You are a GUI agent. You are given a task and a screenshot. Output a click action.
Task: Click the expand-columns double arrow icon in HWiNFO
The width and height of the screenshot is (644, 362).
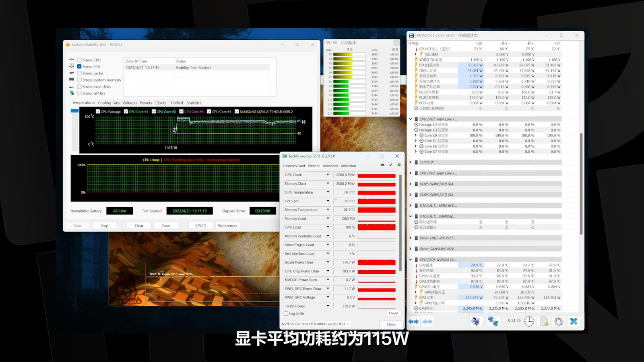pos(413,321)
